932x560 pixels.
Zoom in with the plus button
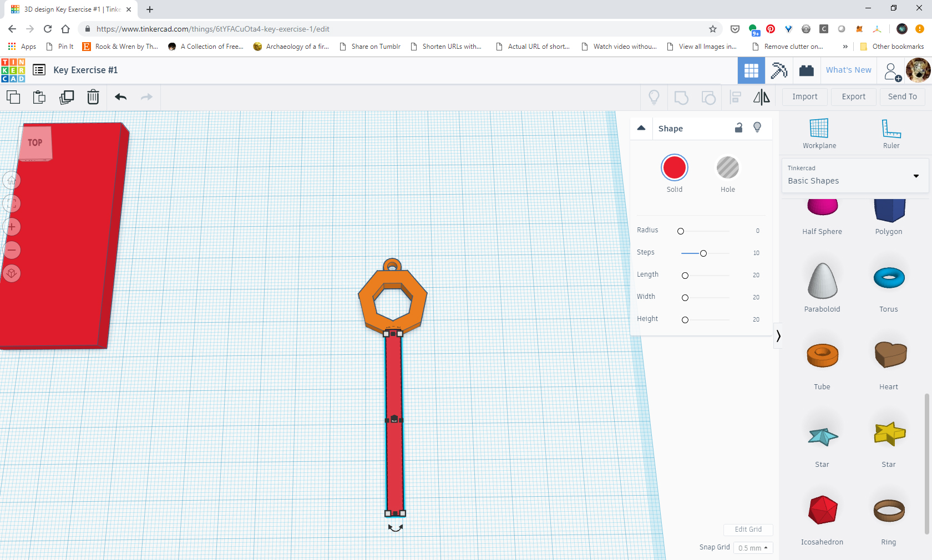[12, 227]
